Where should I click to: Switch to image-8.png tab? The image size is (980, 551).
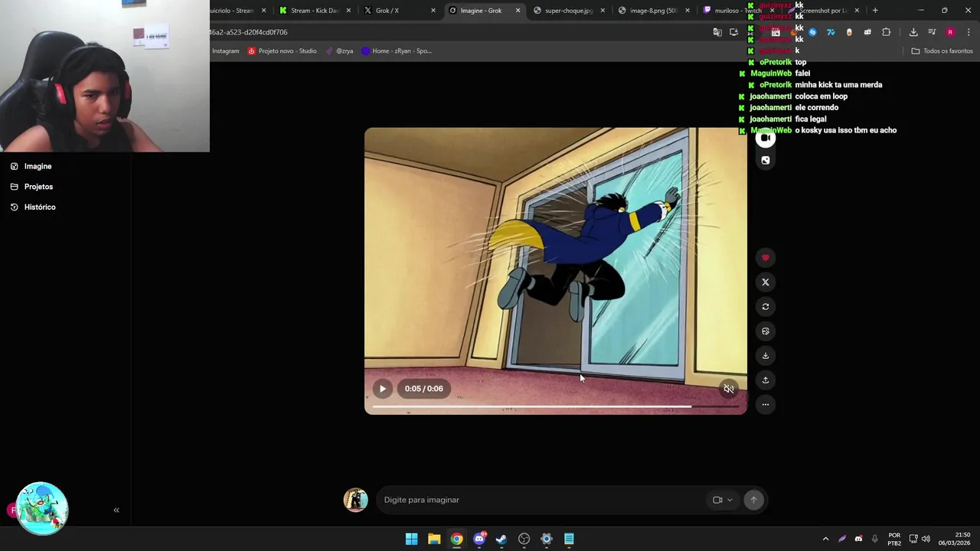click(x=652, y=11)
